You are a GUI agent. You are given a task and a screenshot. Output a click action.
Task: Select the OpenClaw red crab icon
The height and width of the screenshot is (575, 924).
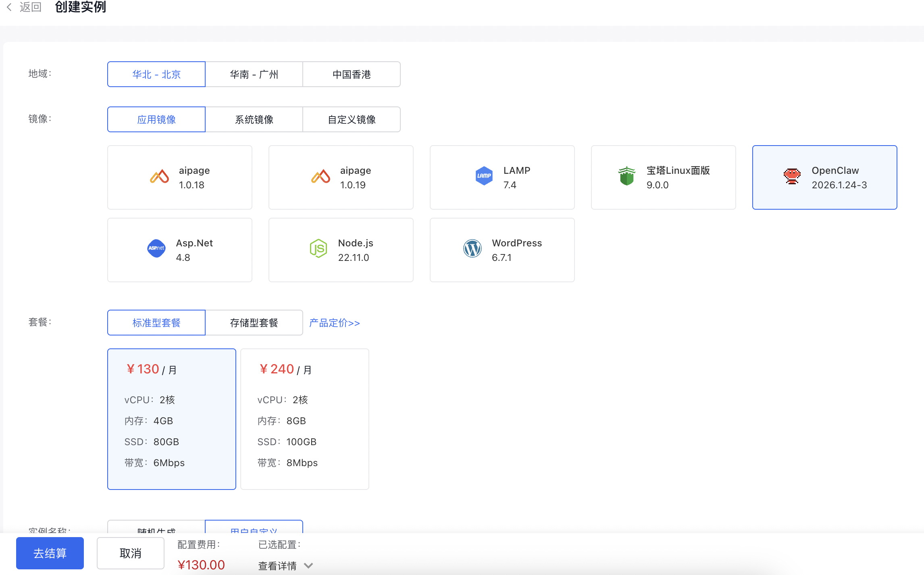[x=792, y=176]
